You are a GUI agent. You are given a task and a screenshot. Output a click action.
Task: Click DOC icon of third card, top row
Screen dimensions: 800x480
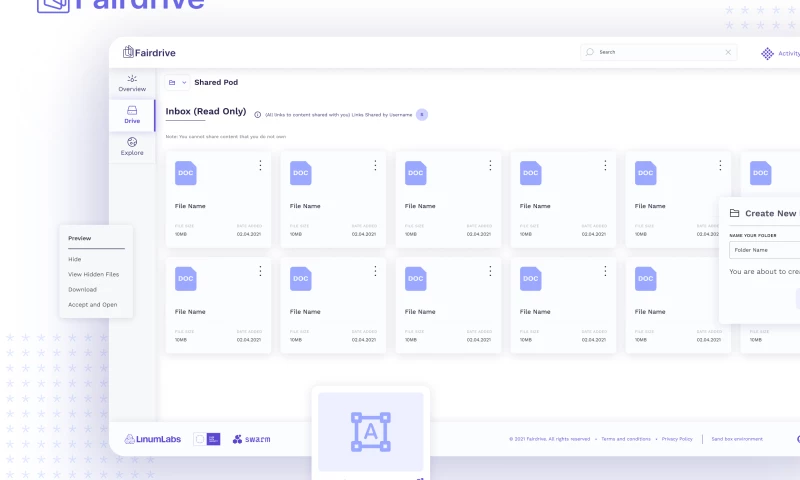(416, 173)
